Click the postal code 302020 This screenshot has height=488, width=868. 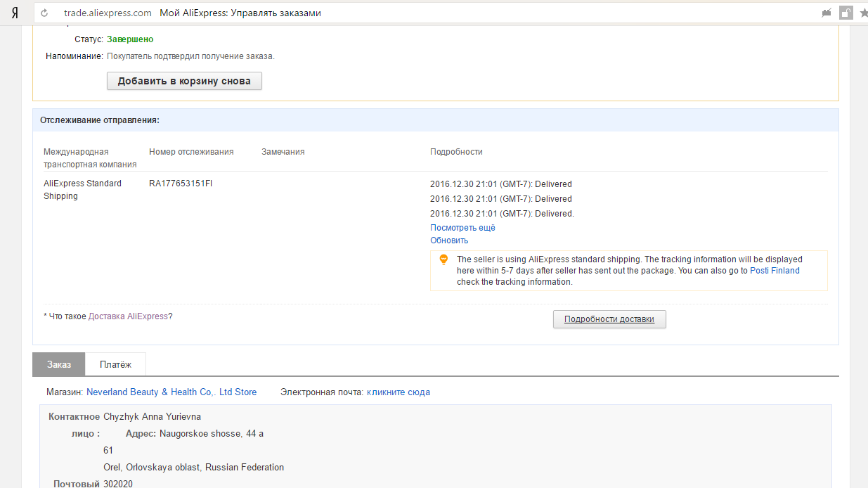tap(118, 484)
